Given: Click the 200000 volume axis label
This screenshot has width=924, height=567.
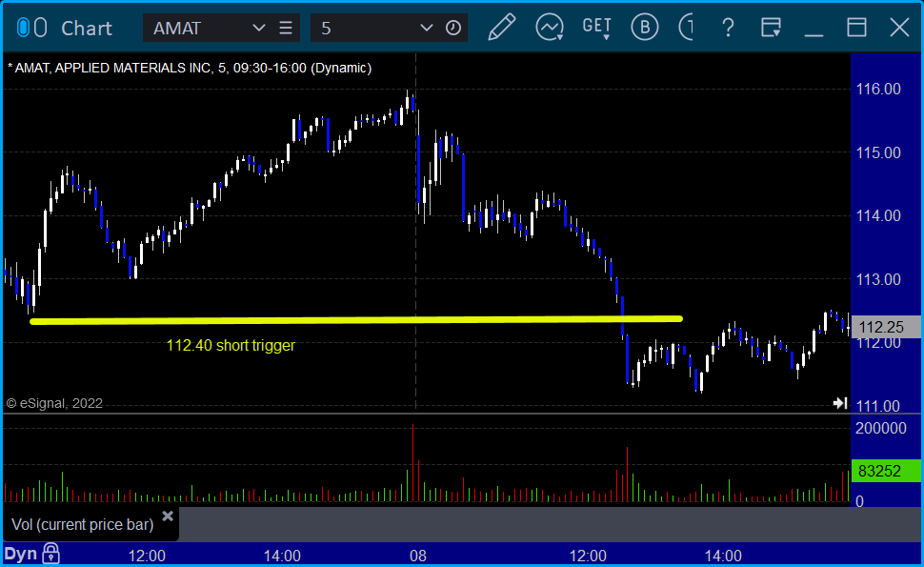Looking at the screenshot, I should tap(881, 428).
